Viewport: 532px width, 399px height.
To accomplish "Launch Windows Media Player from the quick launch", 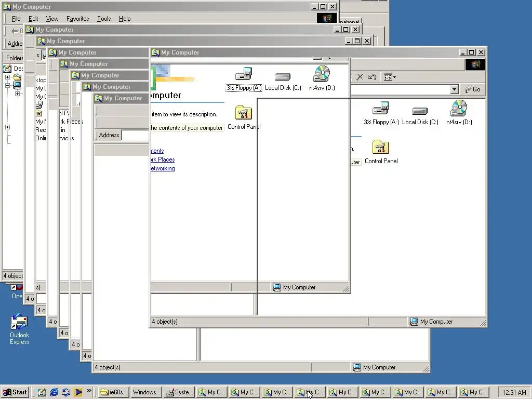I will point(78,392).
